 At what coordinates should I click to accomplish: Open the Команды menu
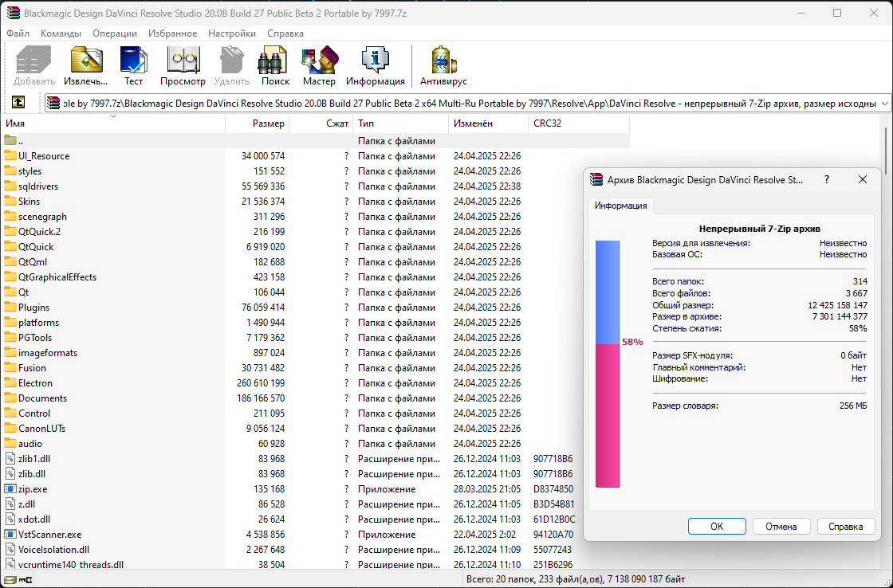[61, 33]
